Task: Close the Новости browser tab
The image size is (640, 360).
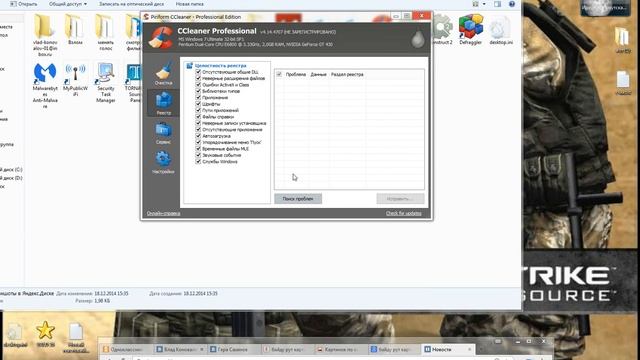Action: coord(469,349)
